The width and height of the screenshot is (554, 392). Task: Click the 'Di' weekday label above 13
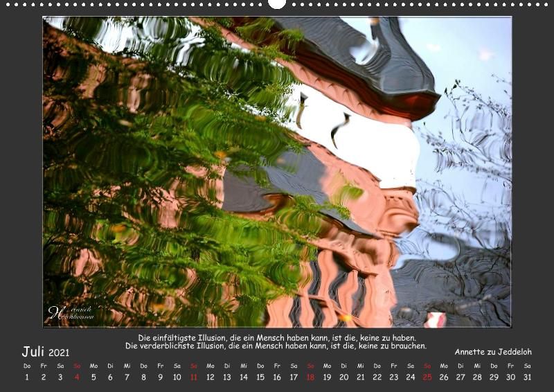tap(227, 366)
